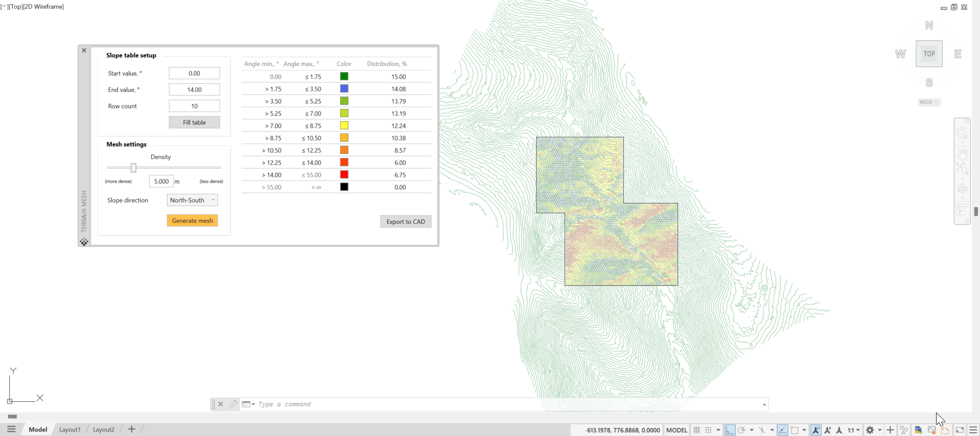The image size is (980, 436).
Task: Open the Slope direction dropdown
Action: (192, 200)
